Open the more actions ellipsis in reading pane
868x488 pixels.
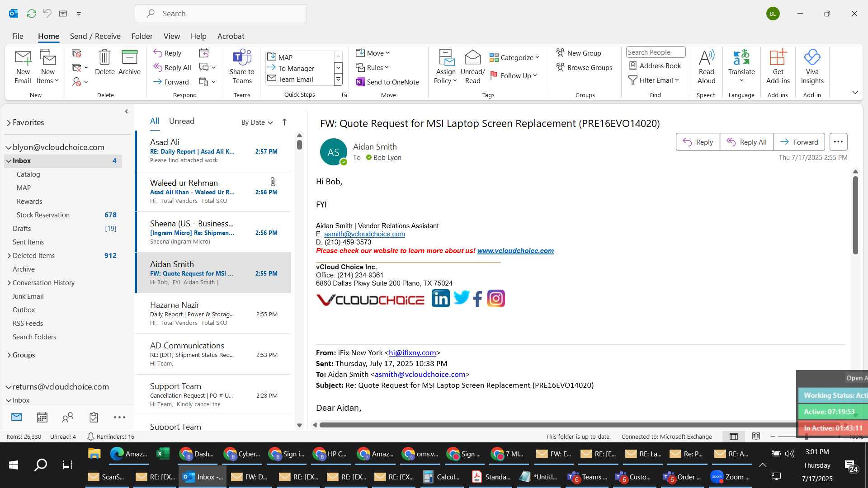(x=838, y=142)
